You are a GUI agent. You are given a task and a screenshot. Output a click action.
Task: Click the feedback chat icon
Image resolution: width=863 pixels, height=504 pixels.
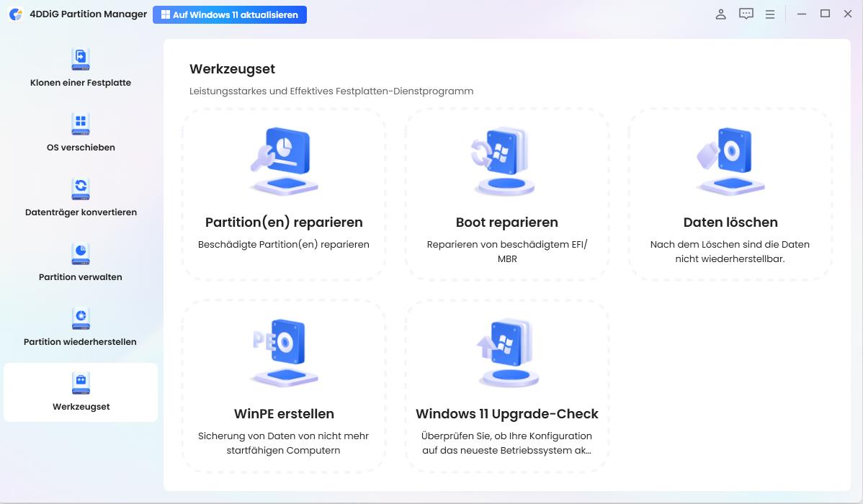tap(746, 14)
